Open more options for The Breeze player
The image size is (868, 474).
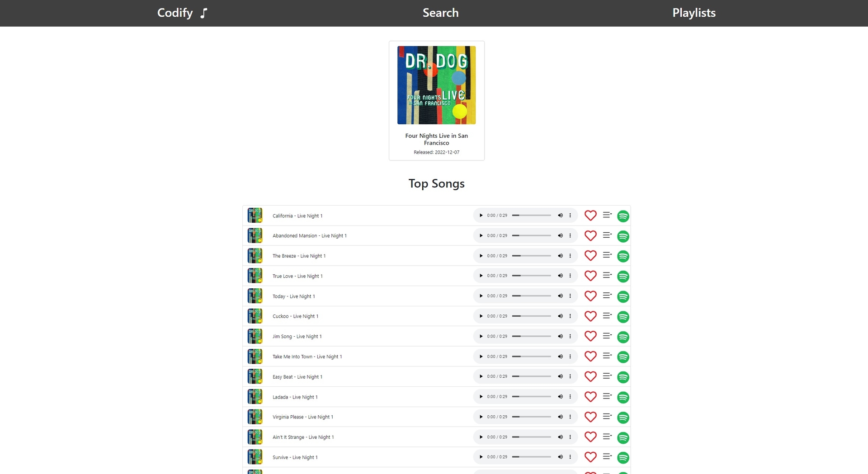[x=570, y=256]
